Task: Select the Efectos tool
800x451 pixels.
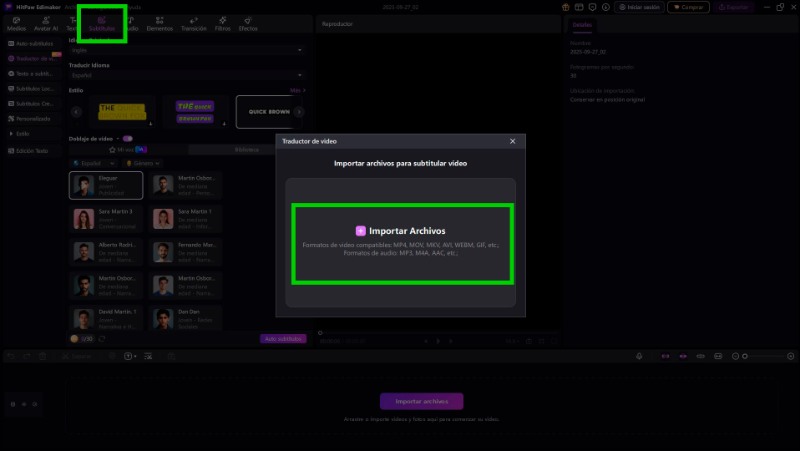Action: [x=248, y=24]
